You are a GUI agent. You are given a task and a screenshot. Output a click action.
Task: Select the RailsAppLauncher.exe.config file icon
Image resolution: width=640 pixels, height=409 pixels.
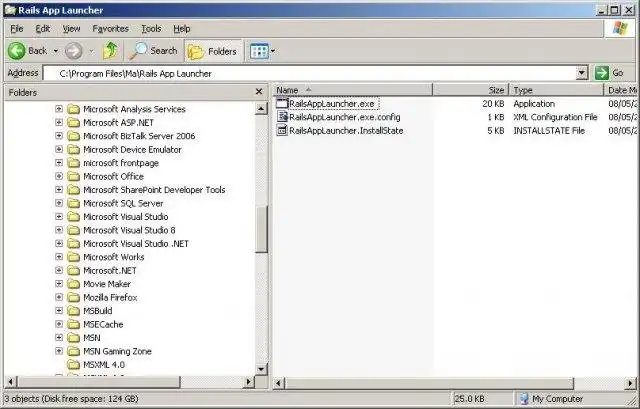pyautogui.click(x=282, y=117)
